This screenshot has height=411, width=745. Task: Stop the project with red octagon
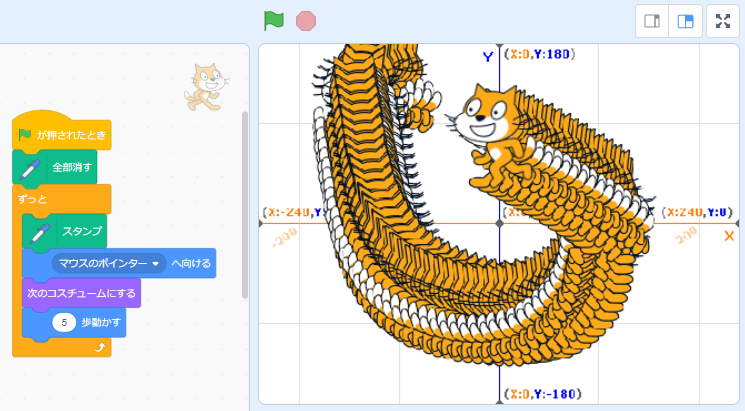coord(306,21)
